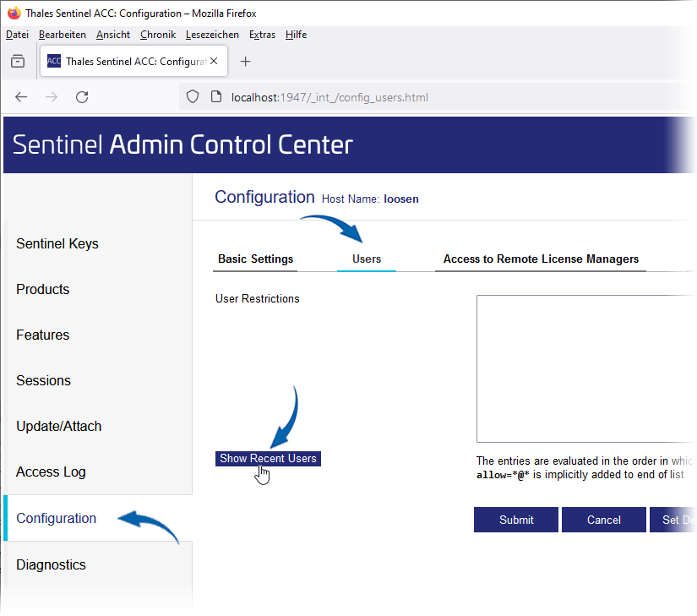Click the Sentinel Admin Control Center header title
Viewport: 697px width, 616px height.
182,144
